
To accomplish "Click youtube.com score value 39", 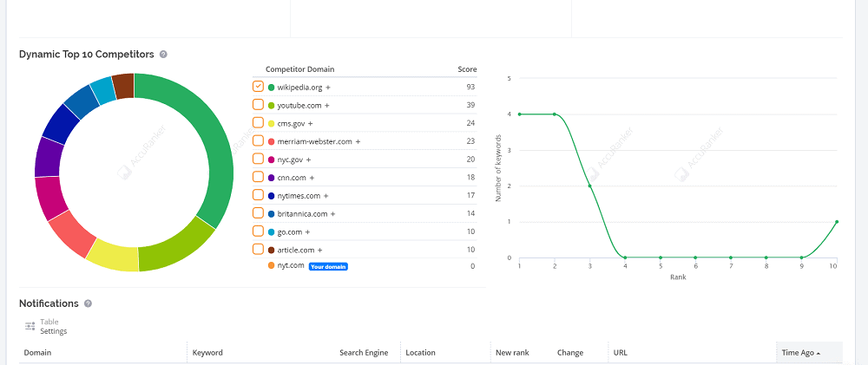I will 470,105.
